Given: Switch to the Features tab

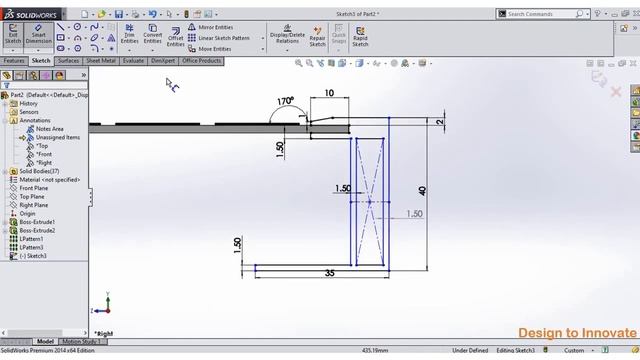Looking at the screenshot, I should (x=14, y=61).
